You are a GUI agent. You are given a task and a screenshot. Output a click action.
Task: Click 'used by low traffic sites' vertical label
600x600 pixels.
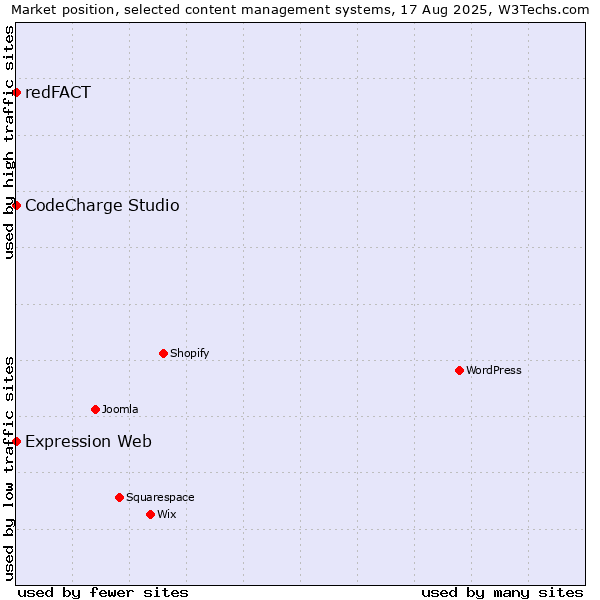click(9, 469)
